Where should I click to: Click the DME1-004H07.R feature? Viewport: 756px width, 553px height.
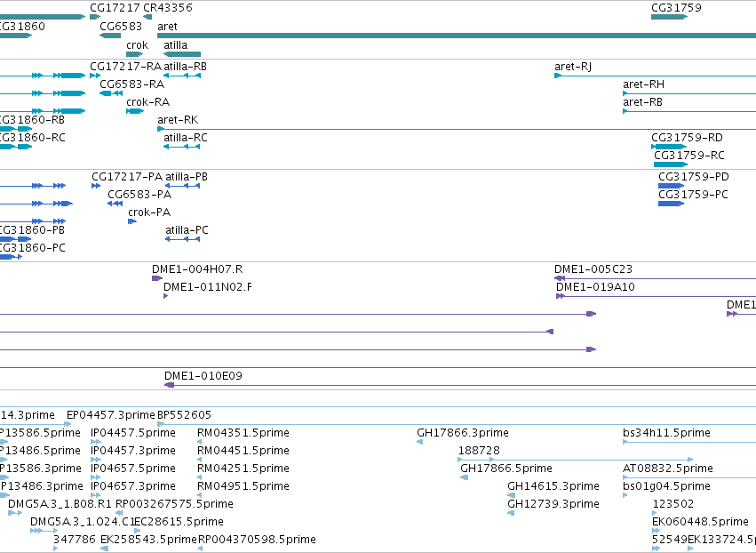click(x=197, y=269)
